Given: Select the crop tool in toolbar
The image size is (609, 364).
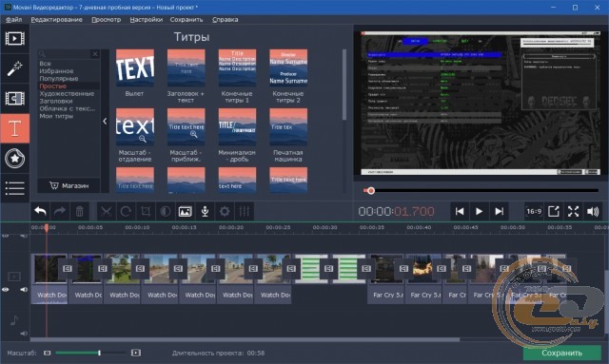Looking at the screenshot, I should coord(146,212).
